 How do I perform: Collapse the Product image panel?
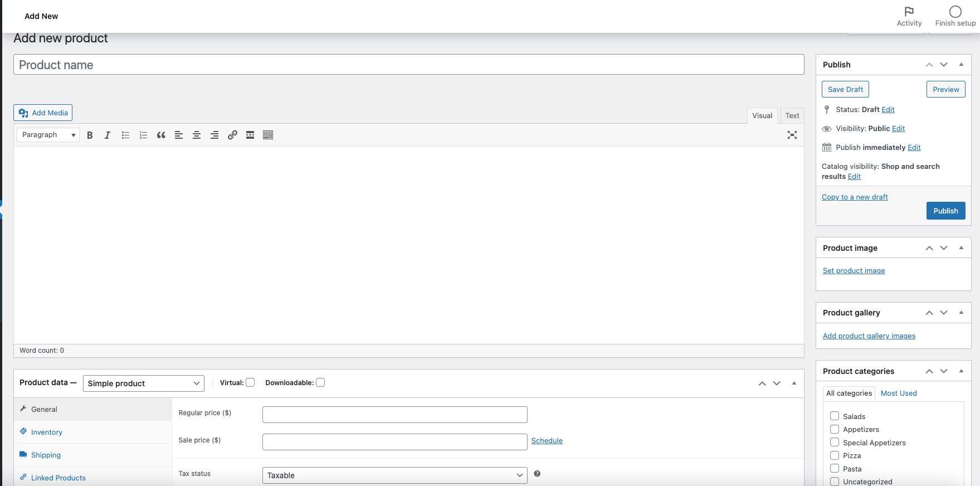coord(961,248)
